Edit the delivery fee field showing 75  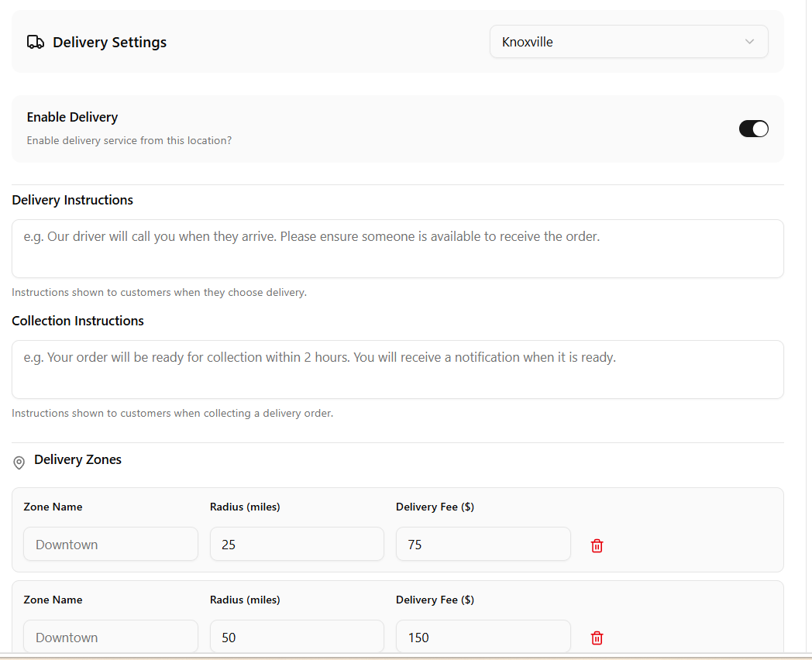483,544
